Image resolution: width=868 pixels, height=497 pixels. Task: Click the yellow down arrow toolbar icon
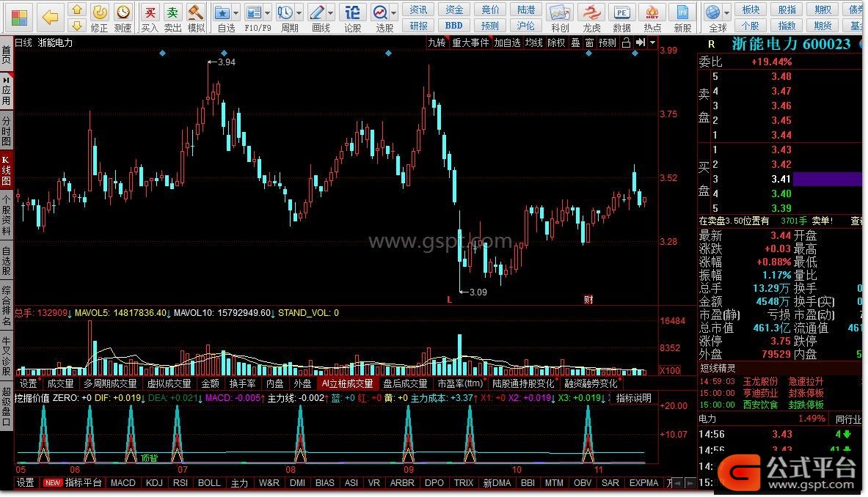[77, 26]
